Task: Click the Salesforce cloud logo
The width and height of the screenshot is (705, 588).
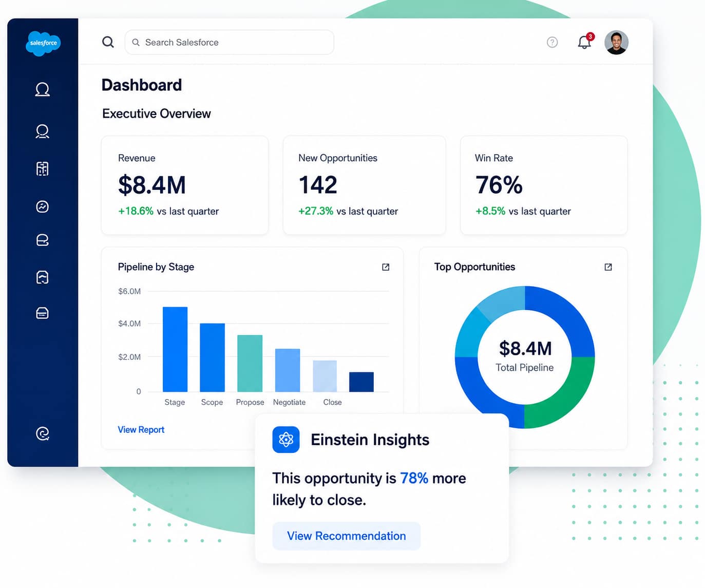Action: point(43,43)
